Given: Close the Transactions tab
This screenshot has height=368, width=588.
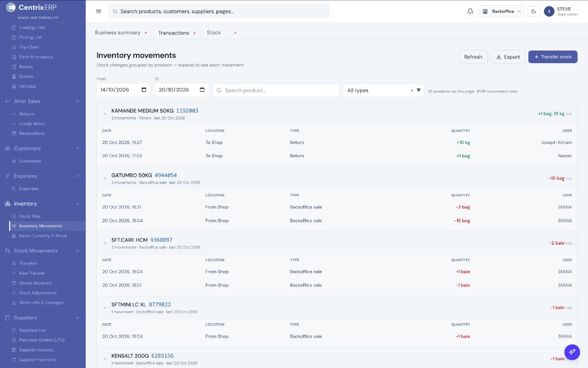Looking at the screenshot, I should pyautogui.click(x=194, y=33).
